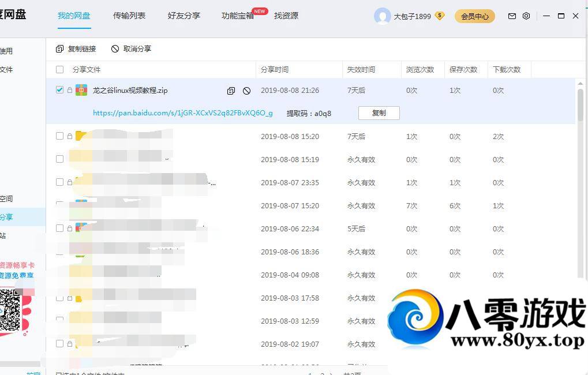Screen dimensions: 588x375
Task: Click the cancel-share icon beside 龙之谷linux视频教程.zip
Action: (246, 91)
